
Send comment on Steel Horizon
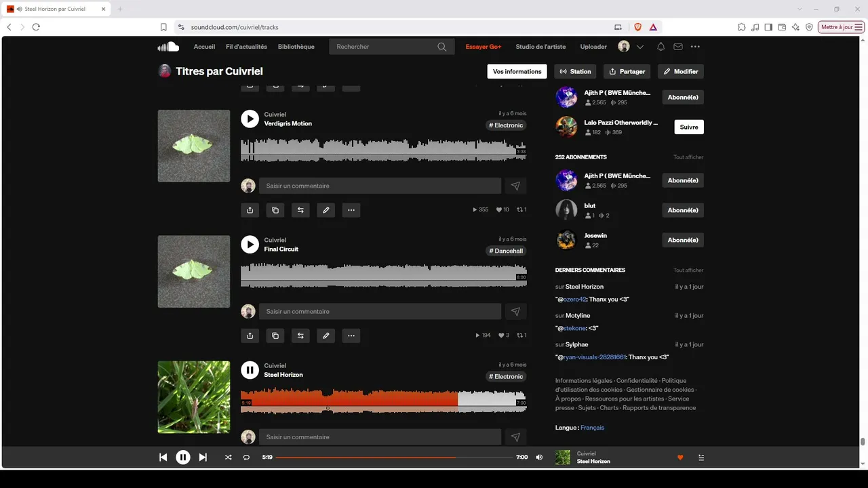[x=515, y=437]
